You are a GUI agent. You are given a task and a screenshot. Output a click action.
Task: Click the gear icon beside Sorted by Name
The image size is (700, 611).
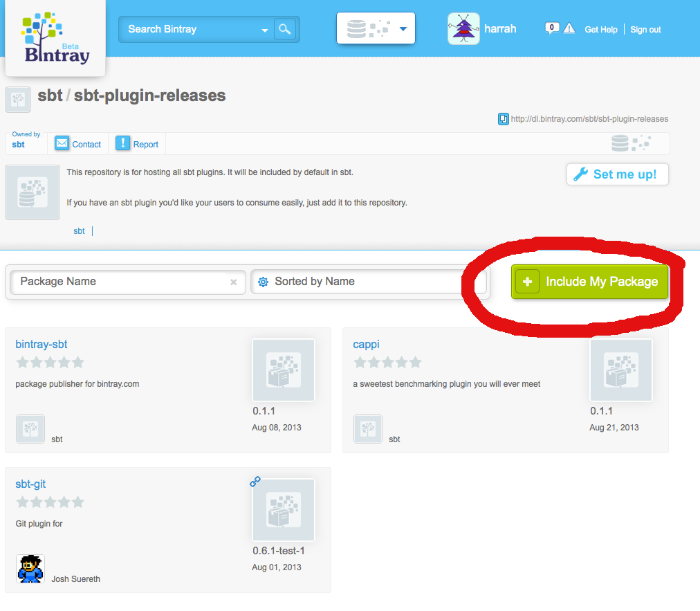click(264, 282)
